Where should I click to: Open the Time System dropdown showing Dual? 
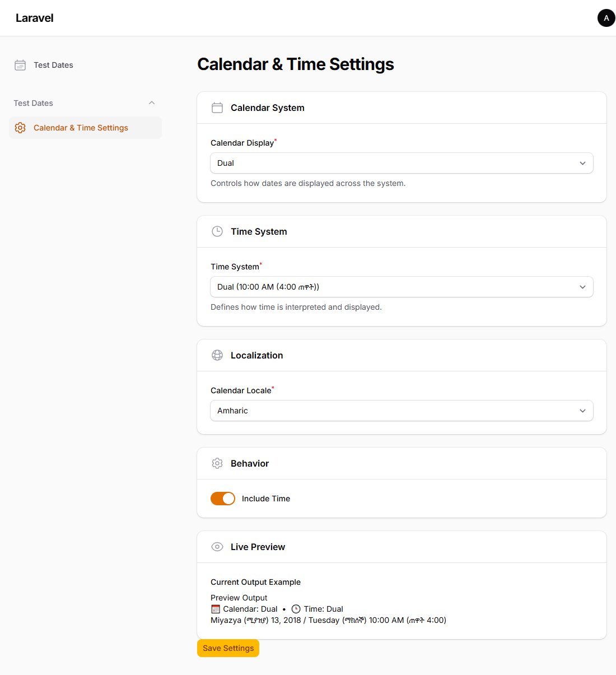tap(402, 287)
